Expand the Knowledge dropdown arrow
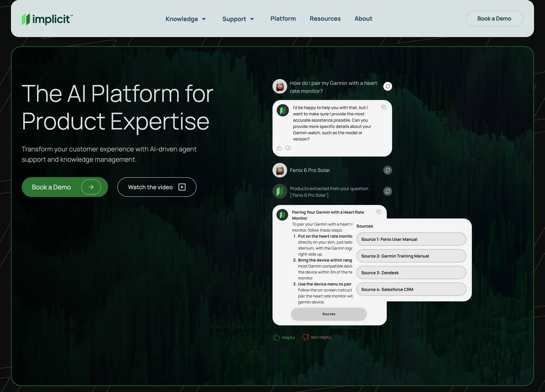Image resolution: width=545 pixels, height=392 pixels. (204, 19)
